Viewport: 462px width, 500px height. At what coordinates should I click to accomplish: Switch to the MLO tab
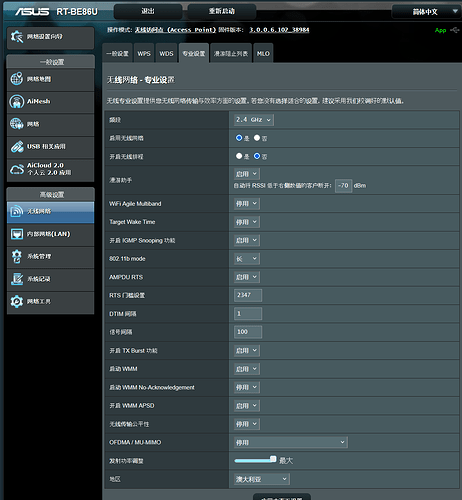263,53
